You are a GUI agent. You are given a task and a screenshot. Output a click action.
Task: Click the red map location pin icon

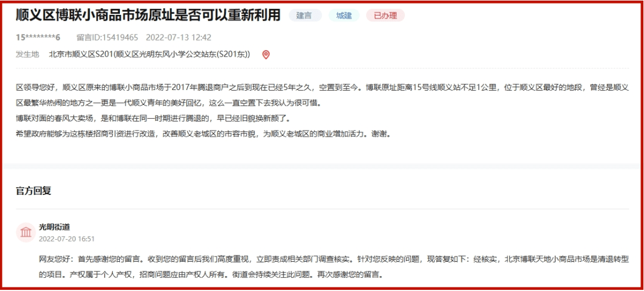tap(266, 55)
